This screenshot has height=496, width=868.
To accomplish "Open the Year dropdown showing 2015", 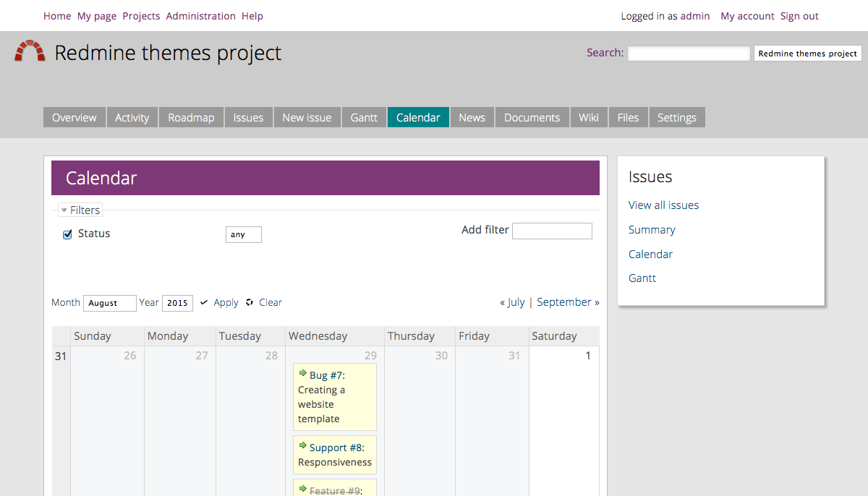I will click(x=177, y=303).
